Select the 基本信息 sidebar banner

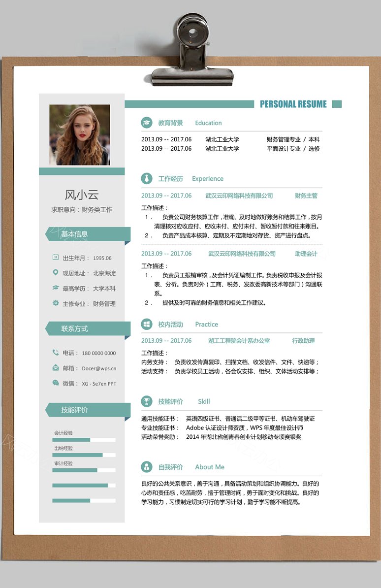pos(88,234)
